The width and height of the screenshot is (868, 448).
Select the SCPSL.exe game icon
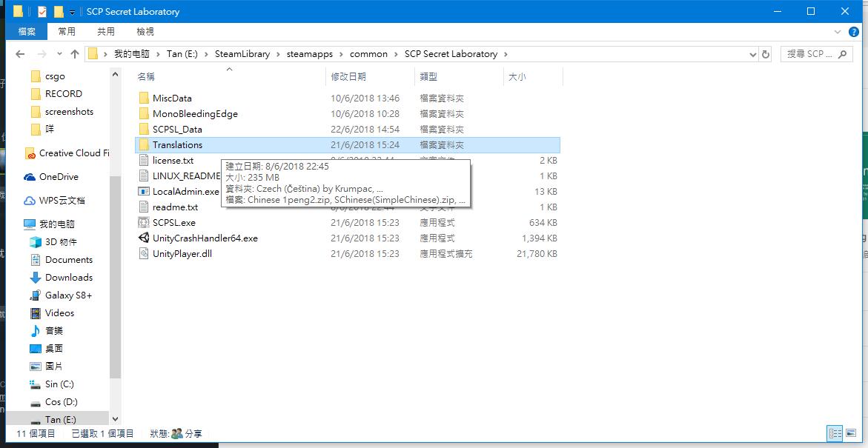coord(144,222)
